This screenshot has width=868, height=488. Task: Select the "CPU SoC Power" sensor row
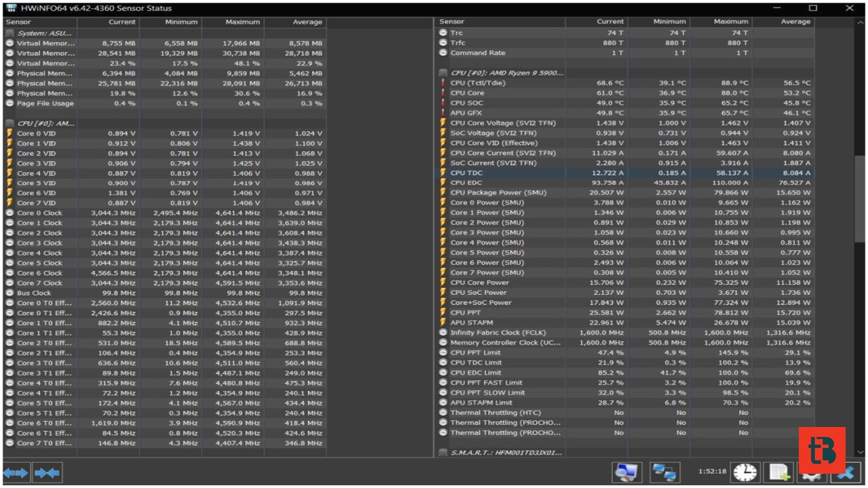click(626, 293)
